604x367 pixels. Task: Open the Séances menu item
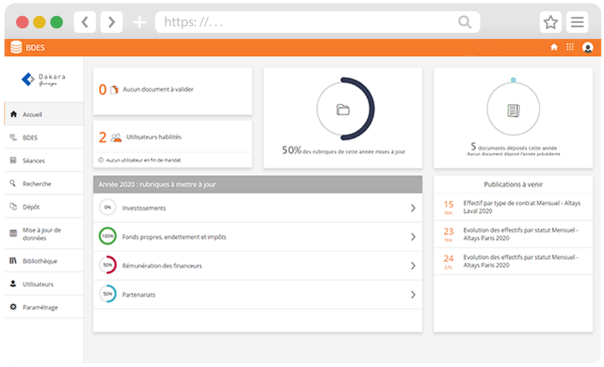(x=44, y=160)
